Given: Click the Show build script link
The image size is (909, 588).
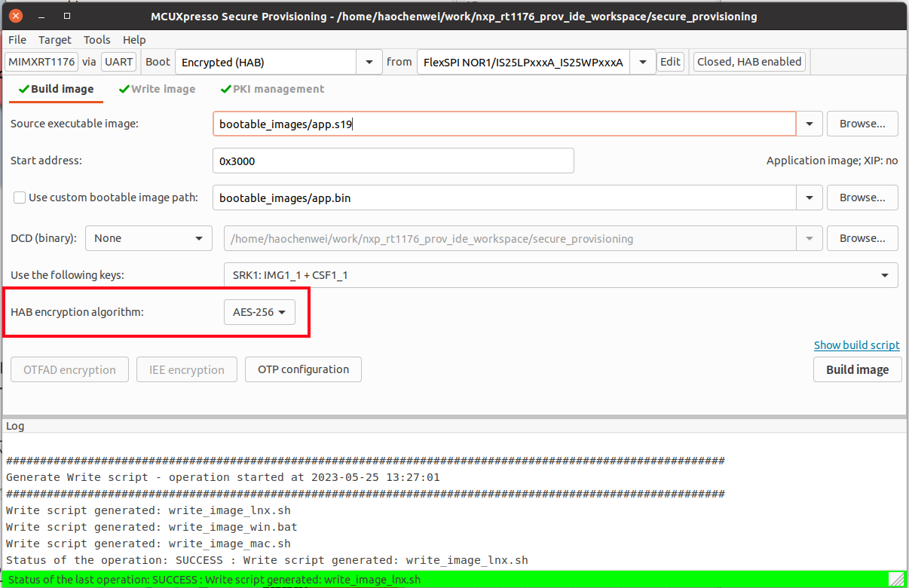Looking at the screenshot, I should (856, 345).
